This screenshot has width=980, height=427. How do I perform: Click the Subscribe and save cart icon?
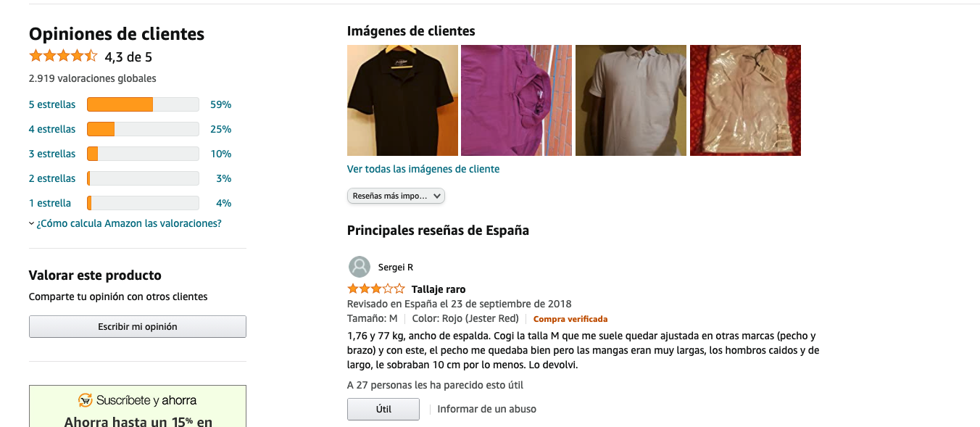tap(86, 400)
